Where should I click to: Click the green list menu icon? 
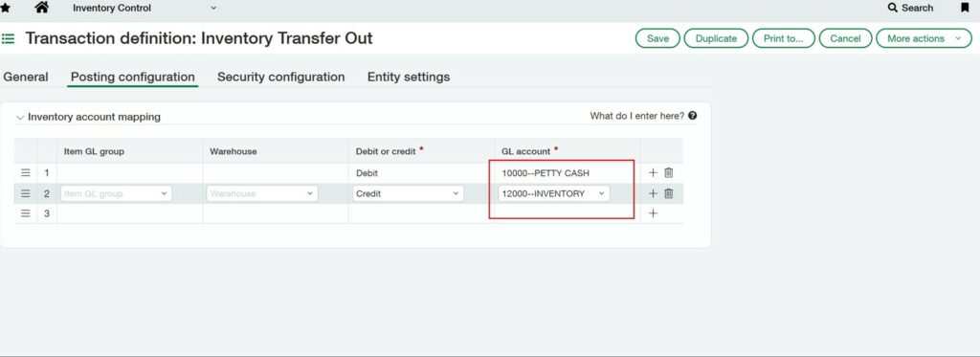[x=8, y=39]
